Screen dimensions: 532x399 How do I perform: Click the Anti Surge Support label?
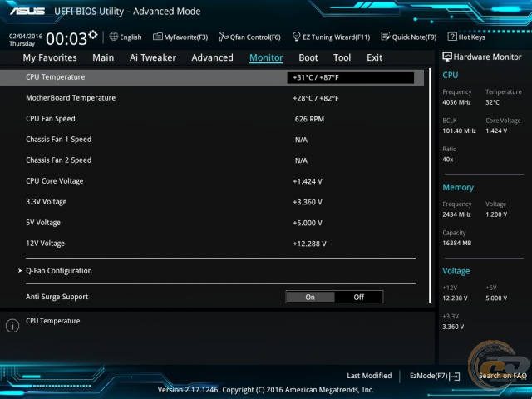[x=57, y=297]
